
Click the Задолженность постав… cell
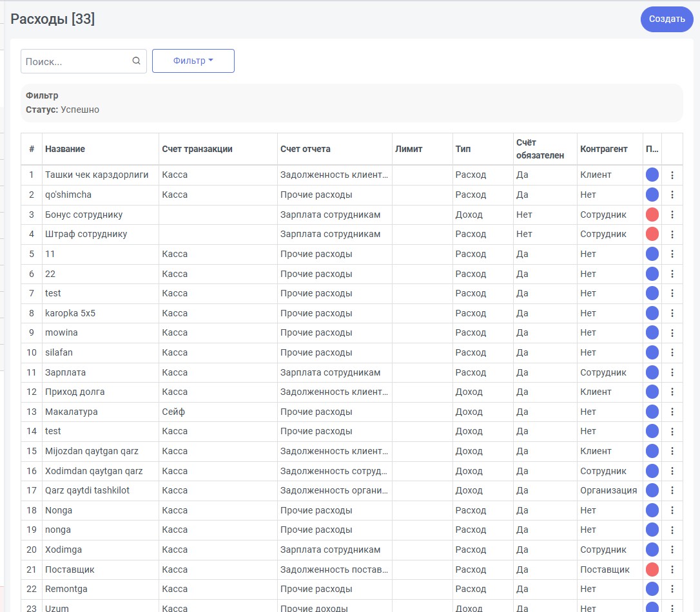tap(334, 569)
